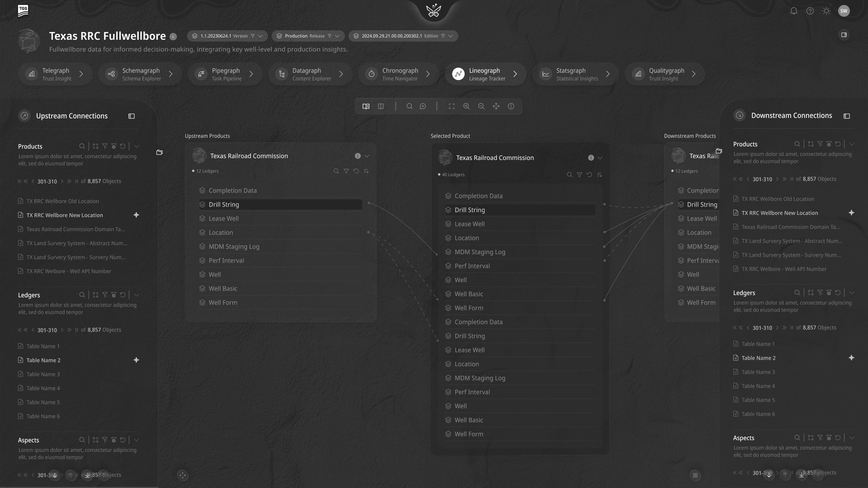Click the zoom out toolbar icon

[481, 106]
